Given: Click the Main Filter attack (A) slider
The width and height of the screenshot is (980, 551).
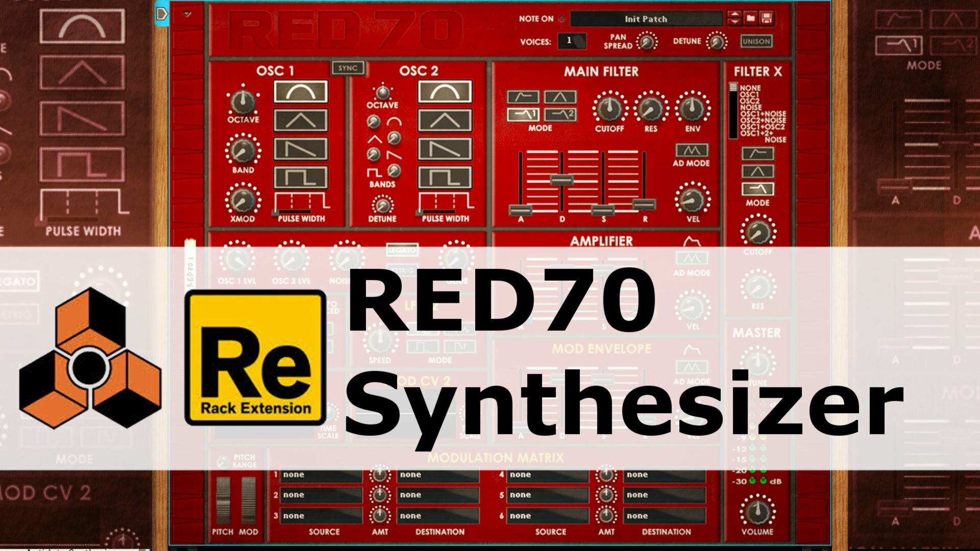Looking at the screenshot, I should [x=521, y=210].
